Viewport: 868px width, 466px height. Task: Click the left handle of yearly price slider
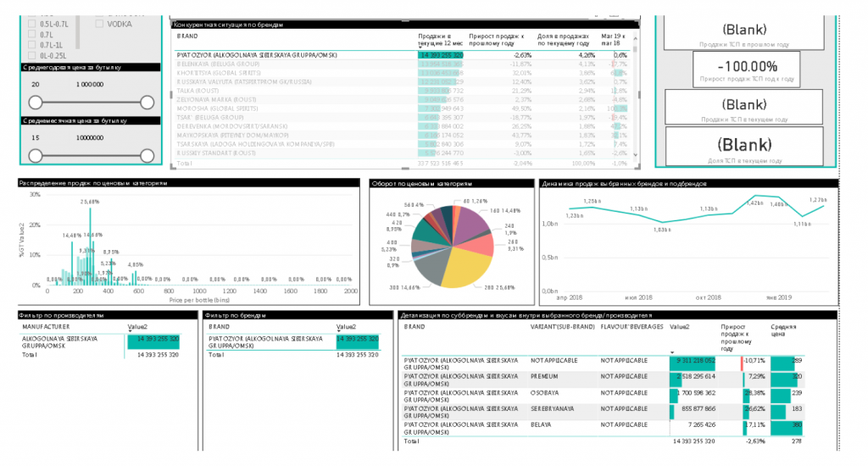point(36,103)
